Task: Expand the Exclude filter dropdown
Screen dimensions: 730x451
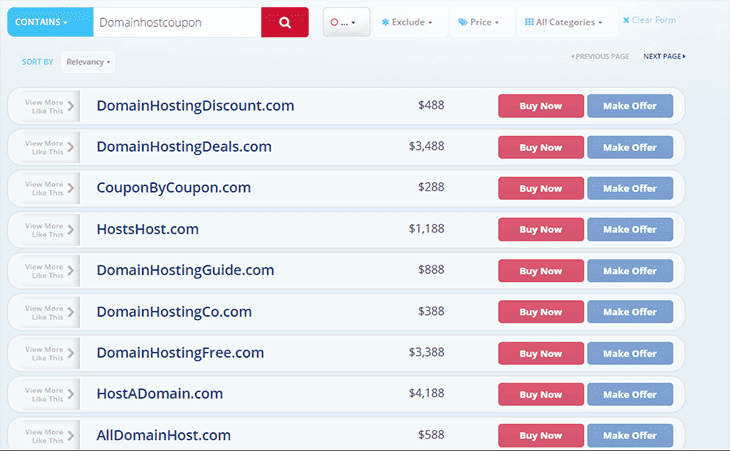Action: tap(407, 22)
